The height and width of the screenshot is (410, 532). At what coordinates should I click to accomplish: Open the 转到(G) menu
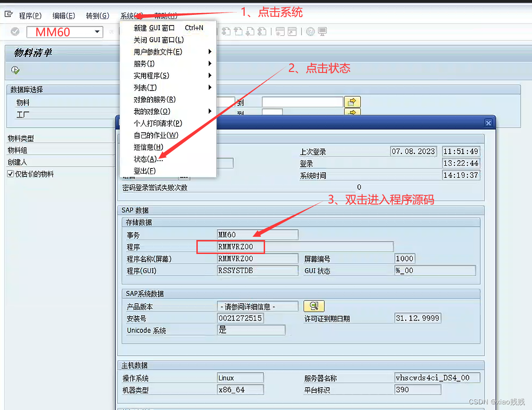[97, 15]
